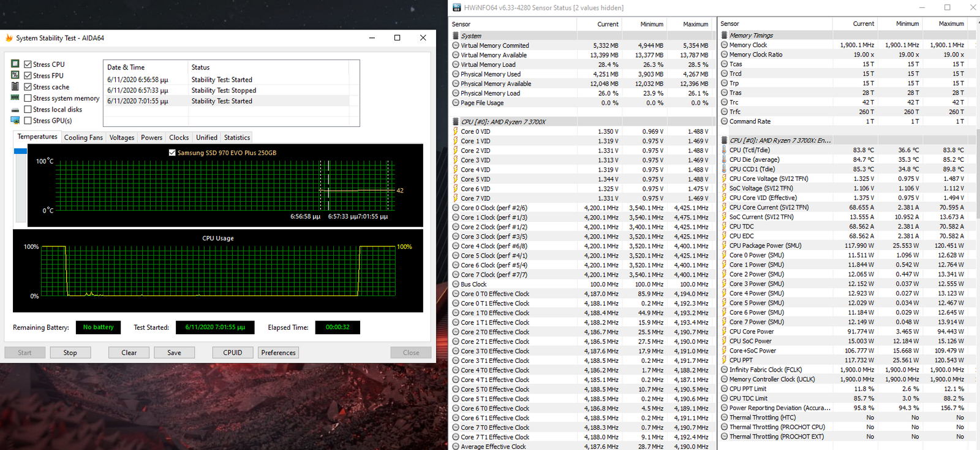Viewport: 980px width, 450px height.
Task: Click the Core 0 VID voltage icon
Action: click(456, 131)
